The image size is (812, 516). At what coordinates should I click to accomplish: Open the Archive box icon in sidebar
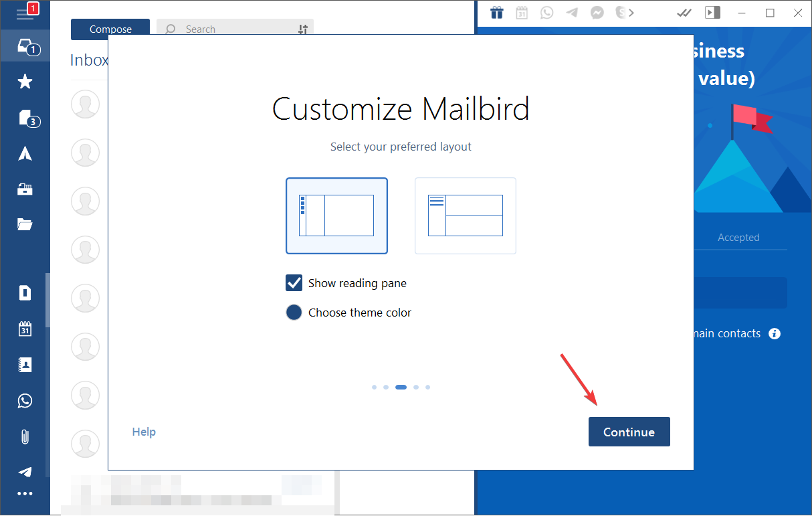click(25, 189)
